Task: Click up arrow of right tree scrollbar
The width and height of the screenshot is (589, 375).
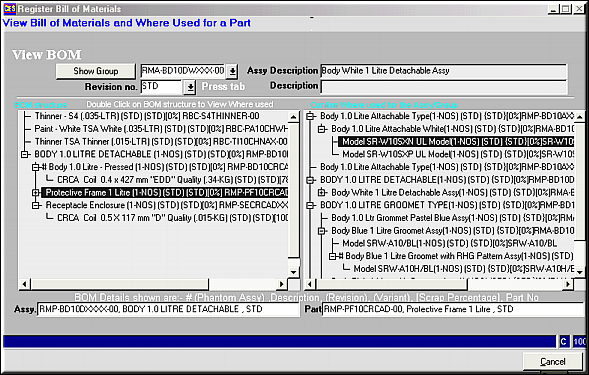Action: pyautogui.click(x=580, y=117)
